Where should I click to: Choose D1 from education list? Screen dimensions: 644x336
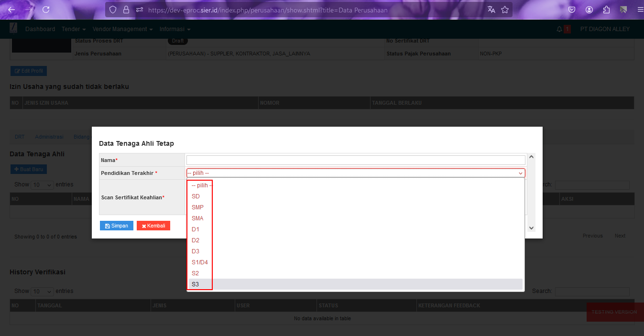click(355, 229)
